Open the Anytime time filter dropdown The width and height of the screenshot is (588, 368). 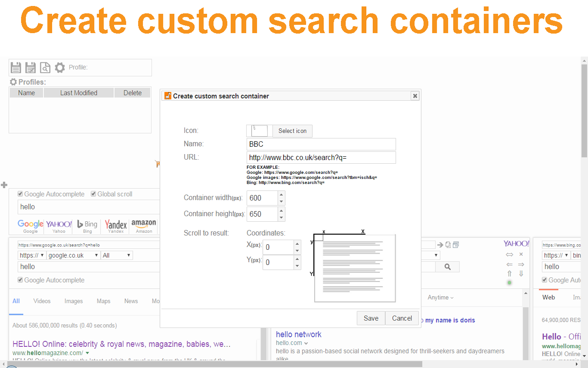pos(440,298)
